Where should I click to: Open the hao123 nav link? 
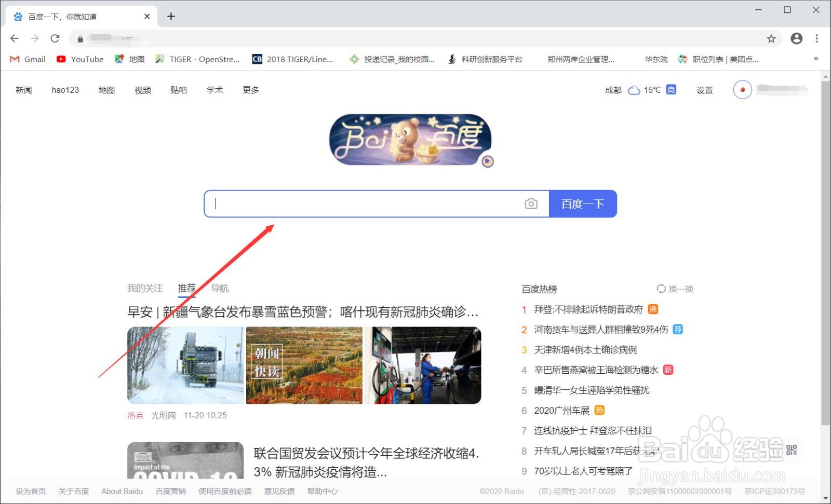(x=65, y=90)
